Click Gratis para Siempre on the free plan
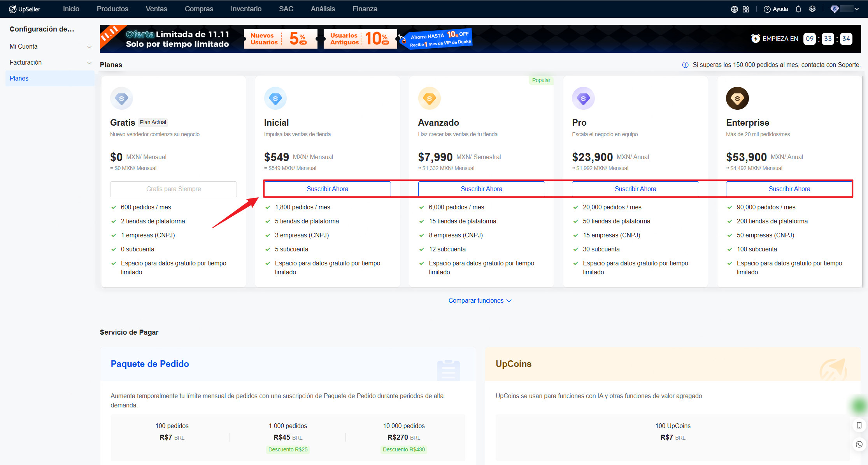The width and height of the screenshot is (868, 465). (x=173, y=189)
